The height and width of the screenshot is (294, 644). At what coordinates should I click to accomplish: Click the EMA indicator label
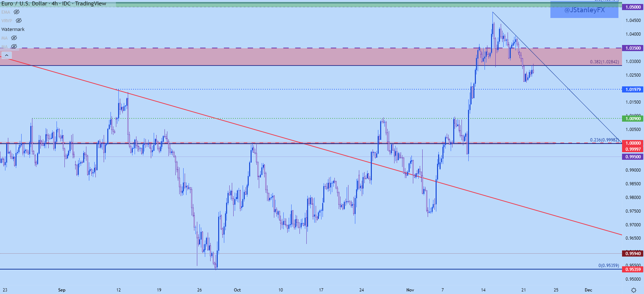(6, 12)
